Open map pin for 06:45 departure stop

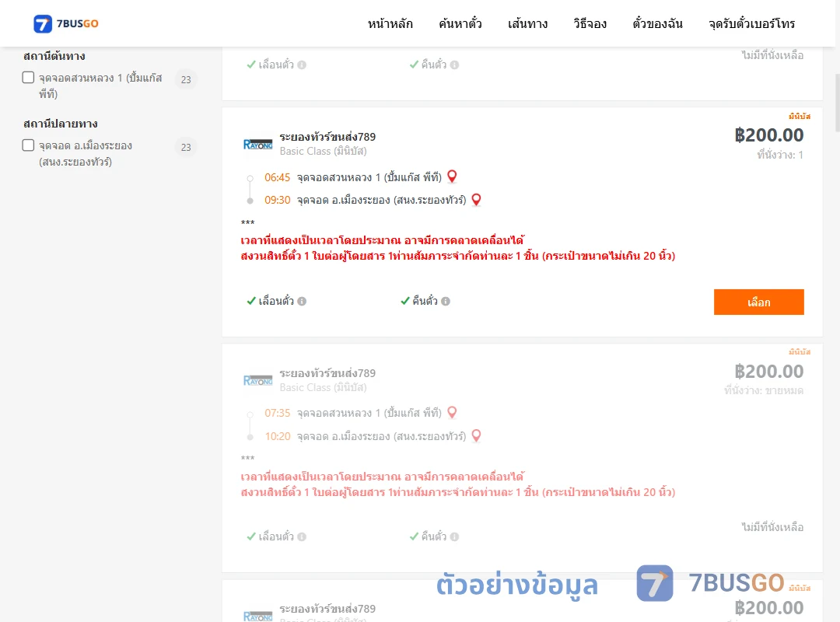point(452,176)
